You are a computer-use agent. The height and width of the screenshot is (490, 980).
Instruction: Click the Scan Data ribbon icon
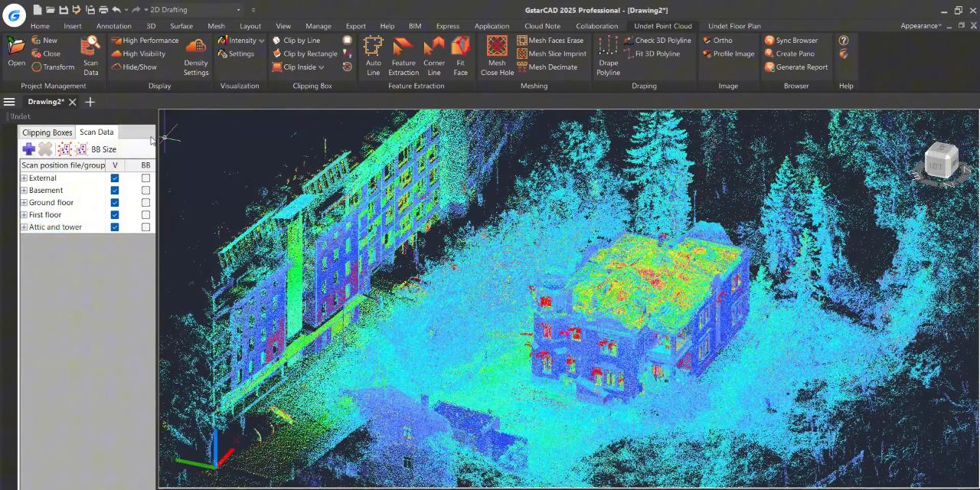[x=90, y=56]
